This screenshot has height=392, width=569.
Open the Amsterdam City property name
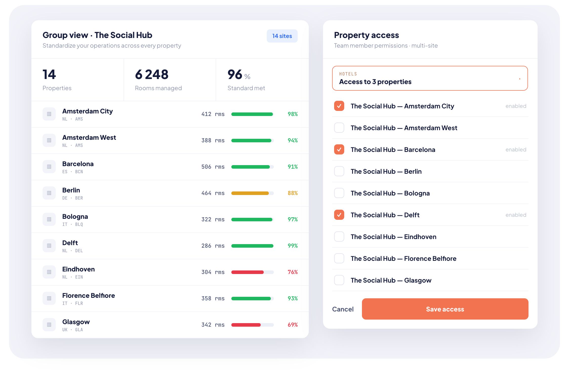click(x=88, y=111)
